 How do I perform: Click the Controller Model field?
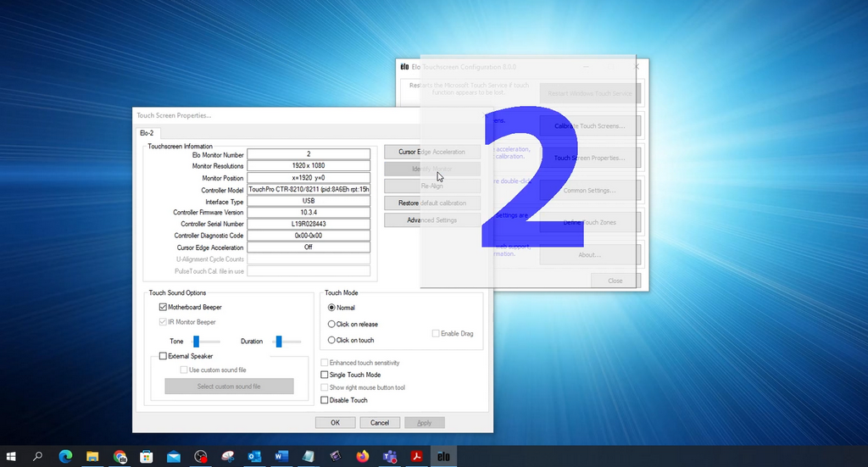pyautogui.click(x=309, y=189)
